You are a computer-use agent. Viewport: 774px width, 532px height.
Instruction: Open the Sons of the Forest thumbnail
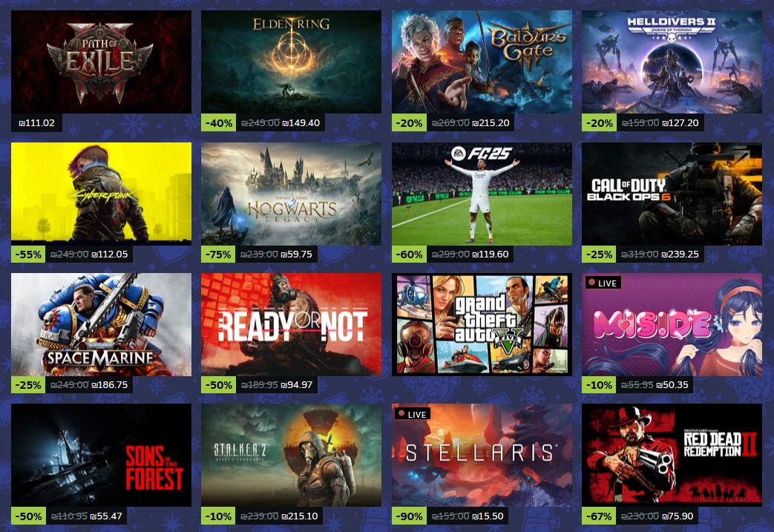coord(101,455)
